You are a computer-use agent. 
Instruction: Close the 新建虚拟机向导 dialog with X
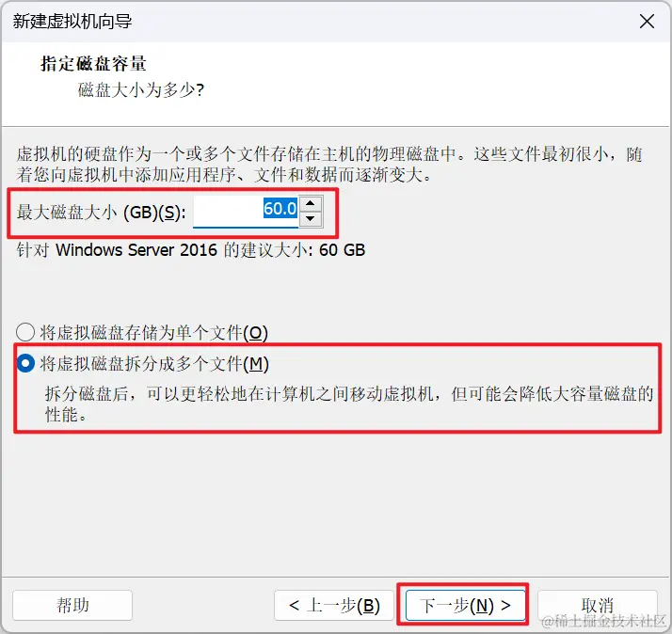[x=647, y=21]
